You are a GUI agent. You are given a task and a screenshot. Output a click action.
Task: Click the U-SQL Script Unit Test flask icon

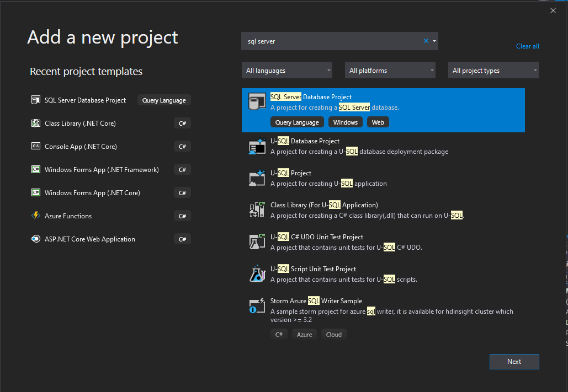pyautogui.click(x=257, y=273)
